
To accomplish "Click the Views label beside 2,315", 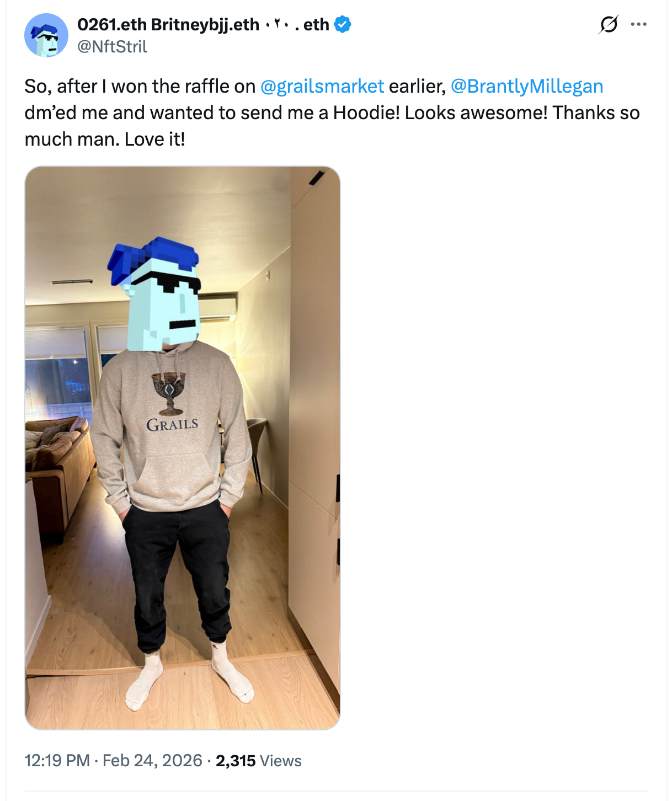I will (281, 761).
